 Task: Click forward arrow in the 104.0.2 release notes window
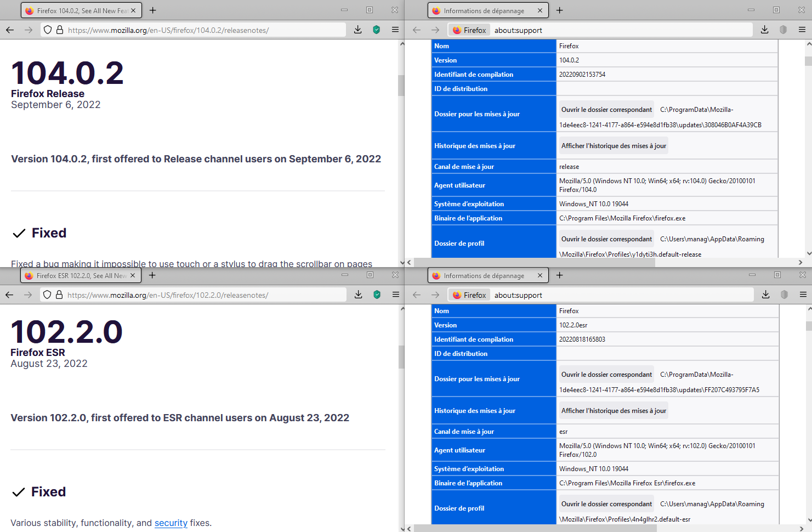[x=29, y=30]
